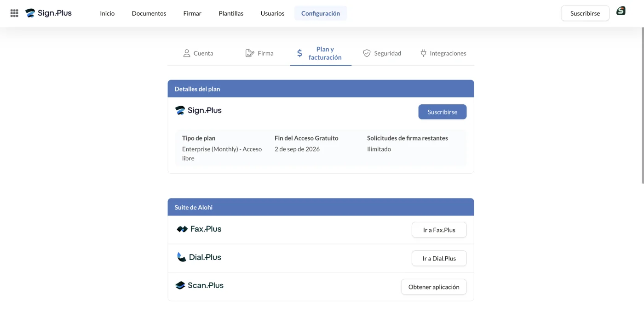Click the Dial.Plus logo
The height and width of the screenshot is (317, 644).
(199, 257)
